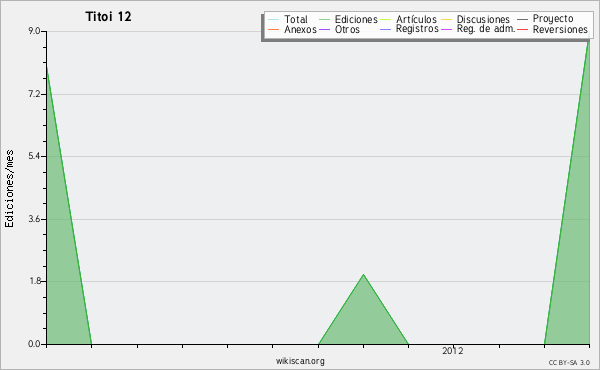Click the CC BY-SA 3.0 license text
This screenshot has width=600, height=370.
(569, 363)
